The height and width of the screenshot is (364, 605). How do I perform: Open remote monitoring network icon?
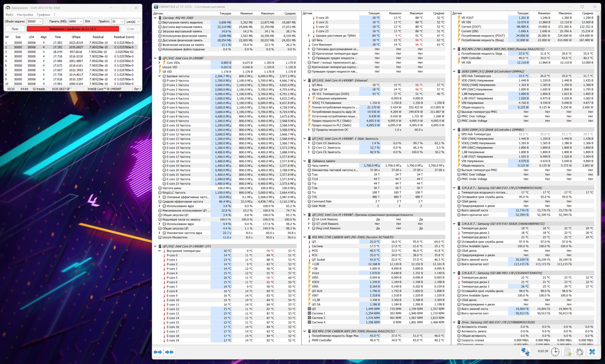tap(525, 352)
